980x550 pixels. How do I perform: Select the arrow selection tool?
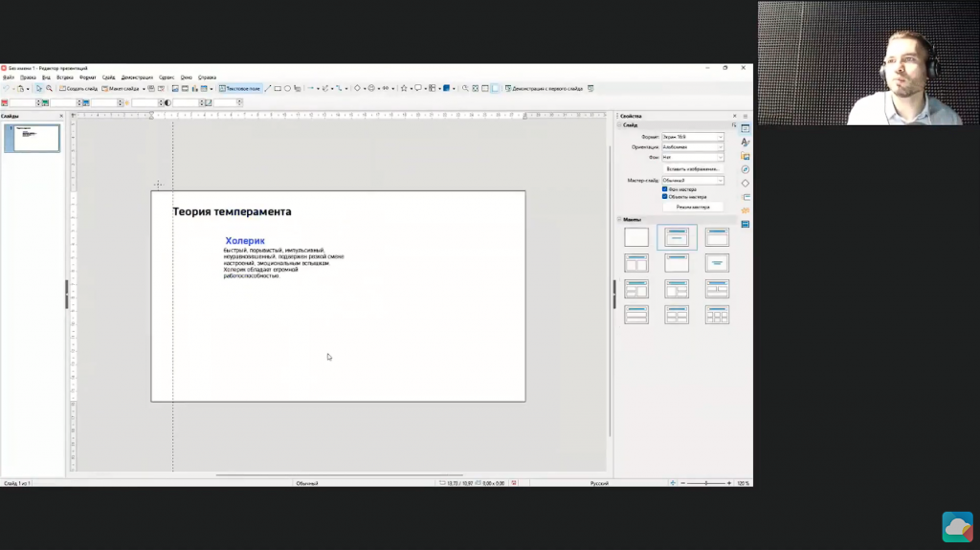click(x=38, y=89)
